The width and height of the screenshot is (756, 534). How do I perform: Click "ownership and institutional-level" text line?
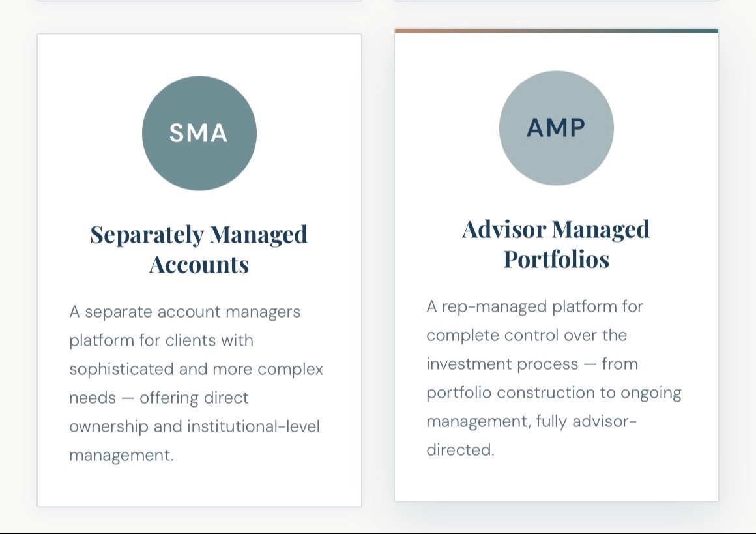[194, 426]
